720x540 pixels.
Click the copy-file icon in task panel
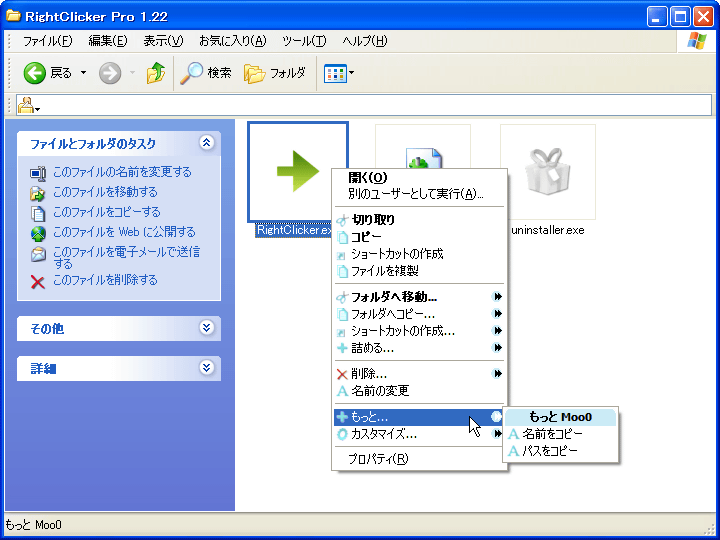click(38, 214)
